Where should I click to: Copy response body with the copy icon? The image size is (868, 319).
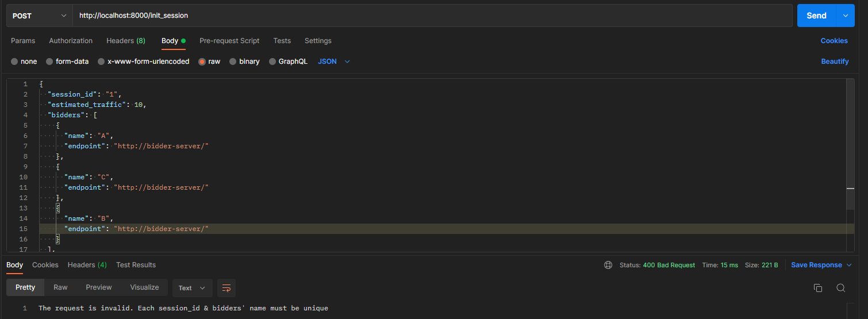817,287
